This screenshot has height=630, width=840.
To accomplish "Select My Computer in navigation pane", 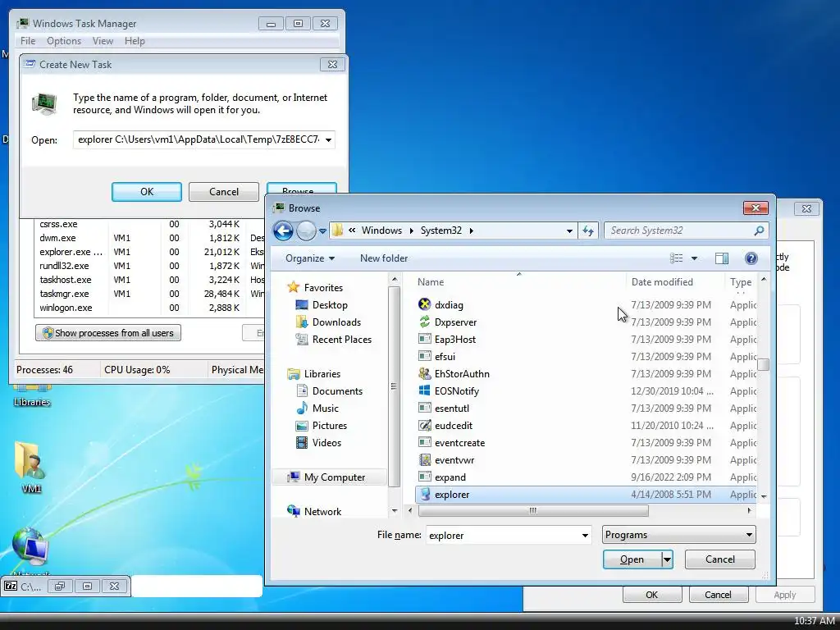I will [330, 477].
